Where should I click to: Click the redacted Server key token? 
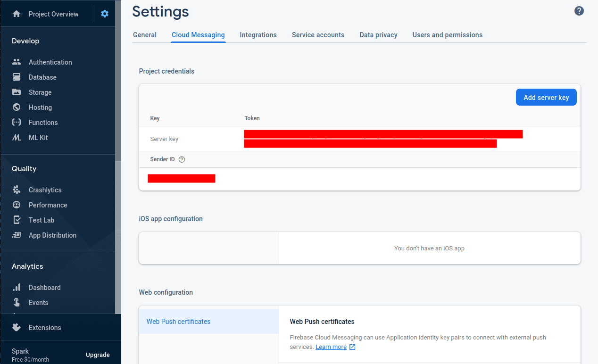(383, 139)
